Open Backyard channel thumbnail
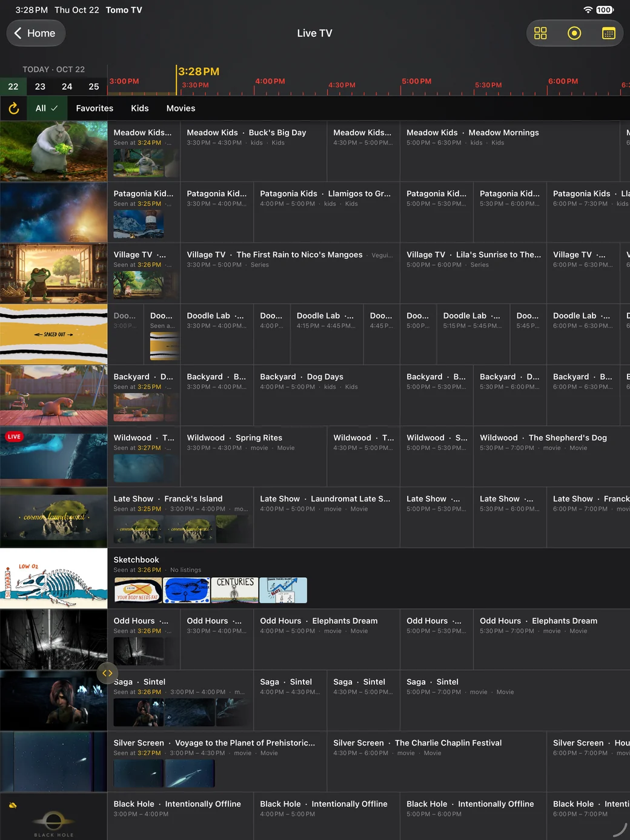This screenshot has width=630, height=840. pos(54,395)
